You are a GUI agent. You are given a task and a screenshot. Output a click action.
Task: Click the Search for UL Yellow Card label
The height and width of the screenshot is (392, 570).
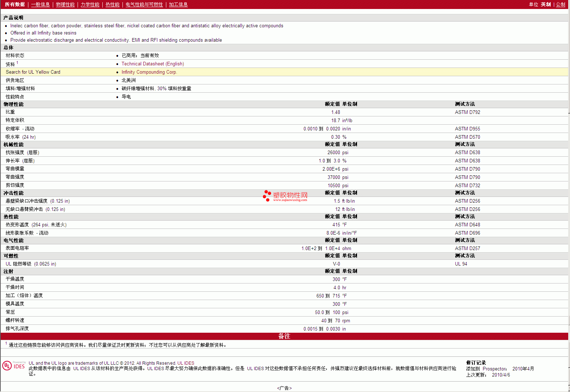33,72
